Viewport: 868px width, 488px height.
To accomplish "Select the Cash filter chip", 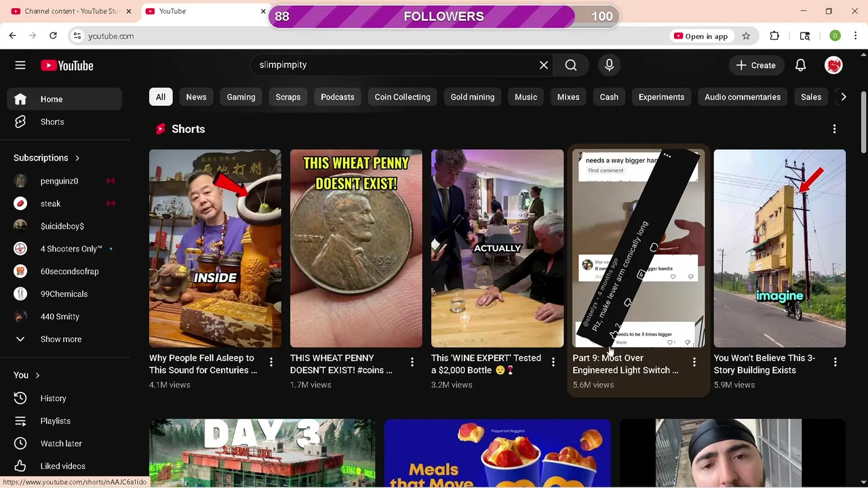I will click(609, 97).
